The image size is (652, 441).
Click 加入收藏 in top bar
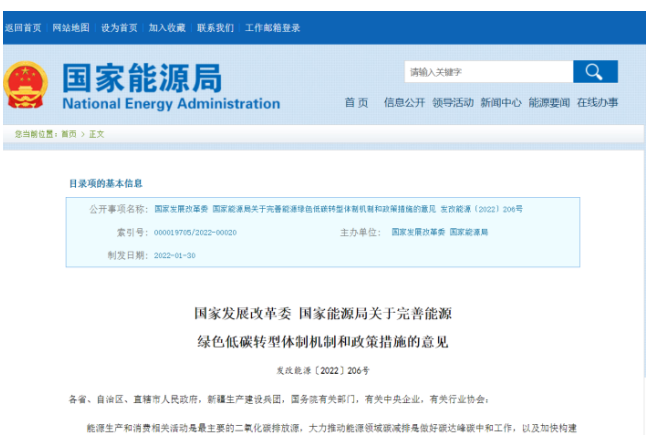pos(167,28)
